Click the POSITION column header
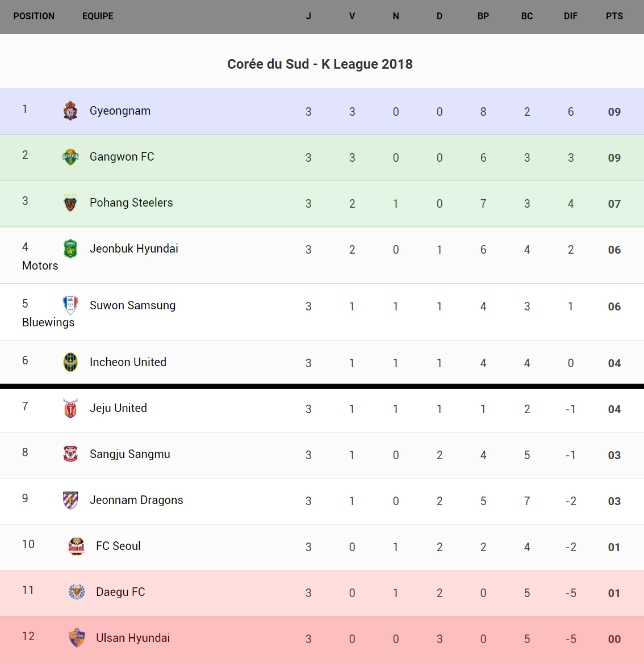 34,16
